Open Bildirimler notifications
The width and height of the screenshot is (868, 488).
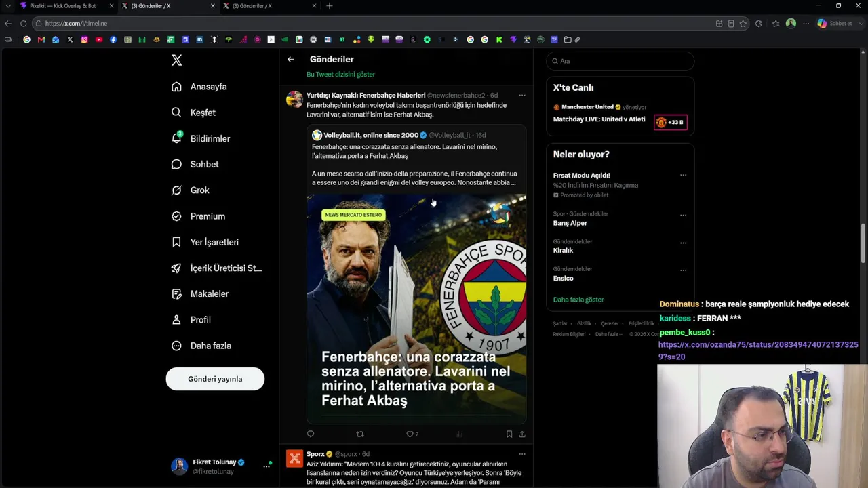[x=201, y=138]
